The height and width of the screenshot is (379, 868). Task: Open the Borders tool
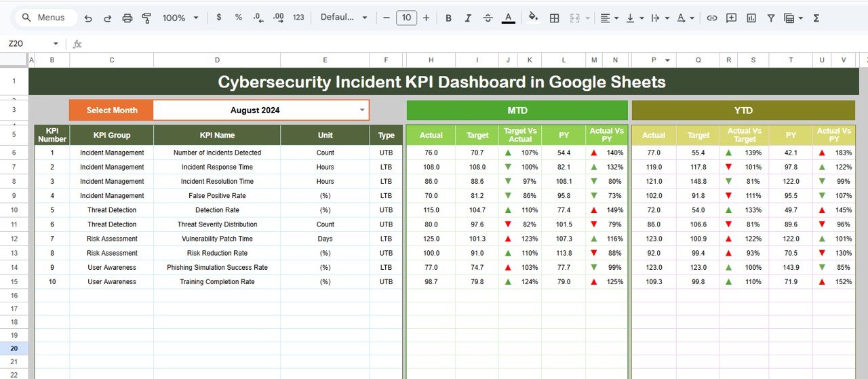(x=554, y=18)
